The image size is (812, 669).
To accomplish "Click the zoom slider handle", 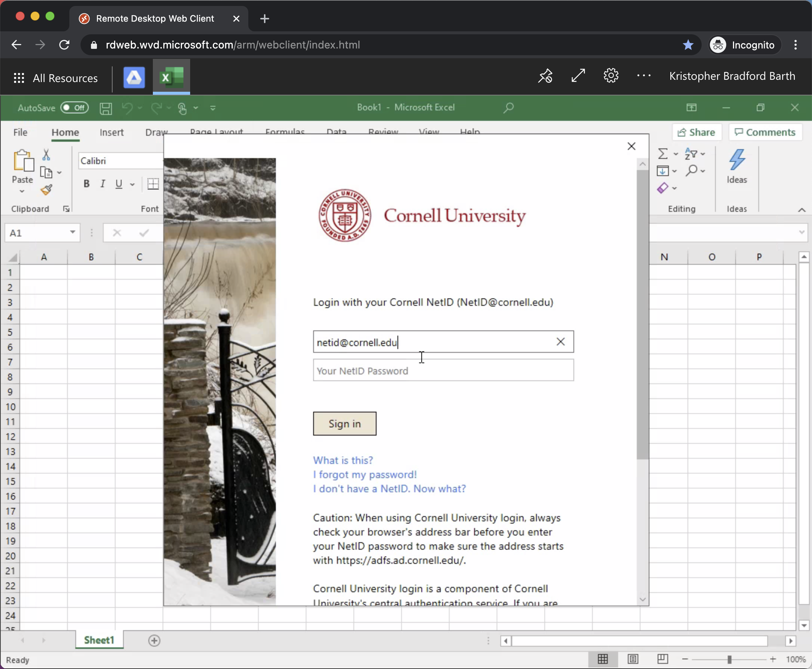I will (729, 659).
